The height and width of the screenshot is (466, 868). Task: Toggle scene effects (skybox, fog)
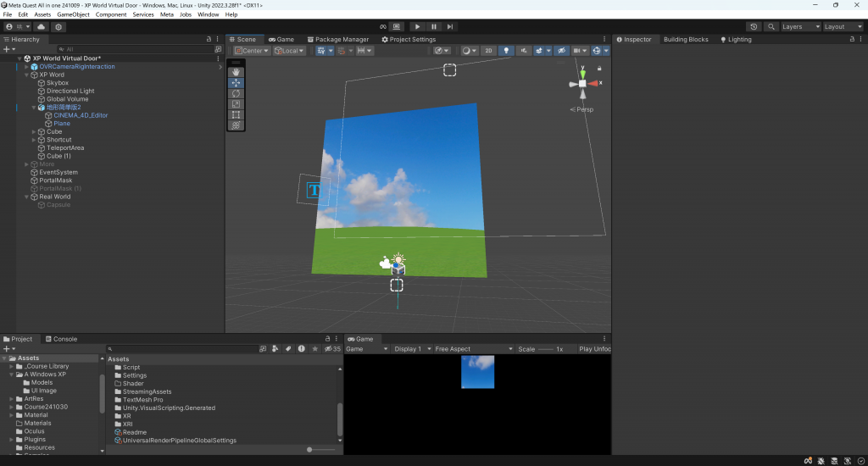click(538, 50)
